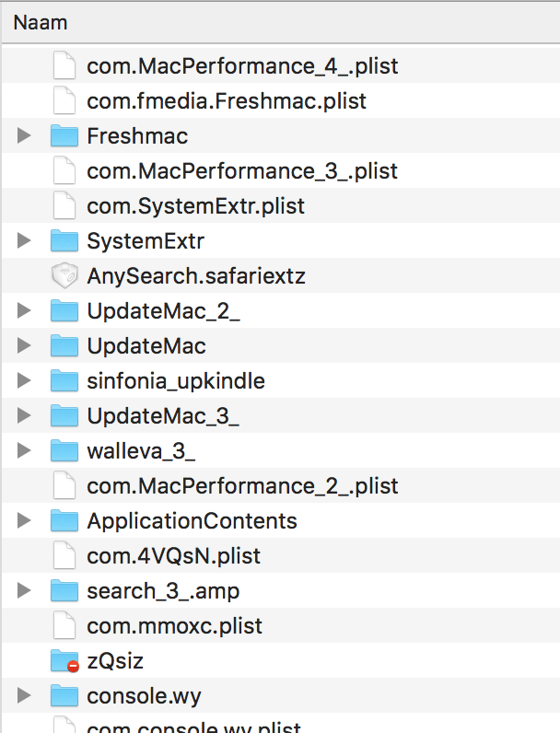Screen dimensions: 560x733
Task: Expand the UpdateMac_2_ folder
Action: (x=24, y=310)
